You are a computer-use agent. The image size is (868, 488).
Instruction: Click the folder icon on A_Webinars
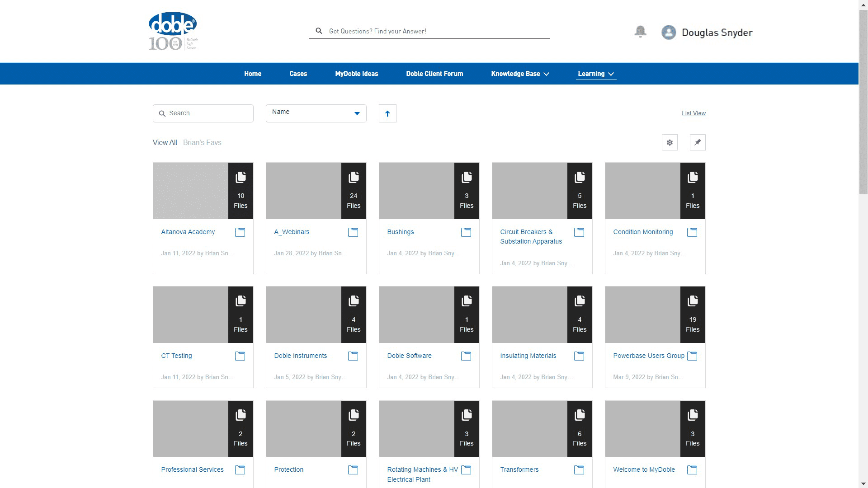[353, 232]
